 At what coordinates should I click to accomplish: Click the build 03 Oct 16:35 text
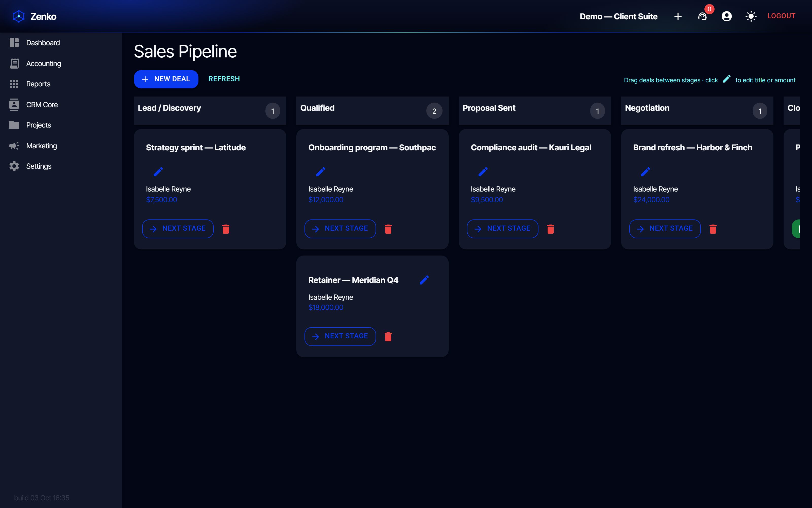click(x=42, y=498)
